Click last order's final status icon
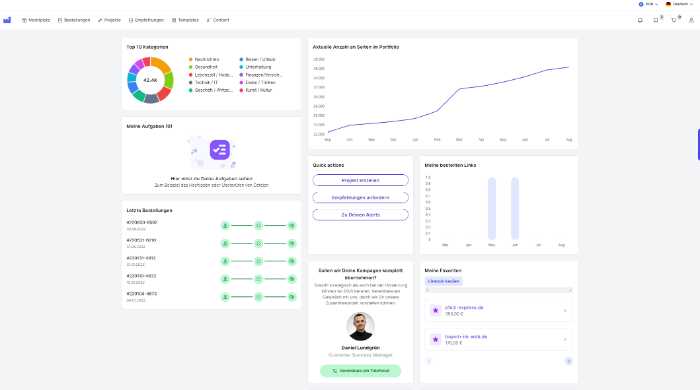Viewport: 700px width, 390px height. [x=292, y=297]
